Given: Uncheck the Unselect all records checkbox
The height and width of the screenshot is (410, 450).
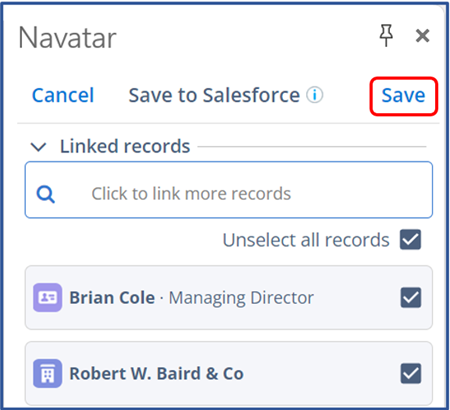Looking at the screenshot, I should pyautogui.click(x=410, y=240).
